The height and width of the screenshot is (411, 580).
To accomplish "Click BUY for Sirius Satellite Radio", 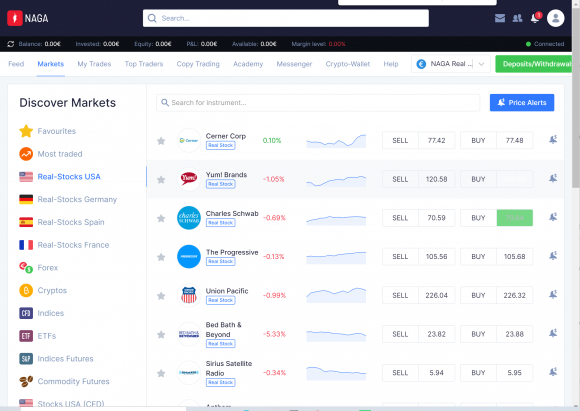I will (478, 373).
